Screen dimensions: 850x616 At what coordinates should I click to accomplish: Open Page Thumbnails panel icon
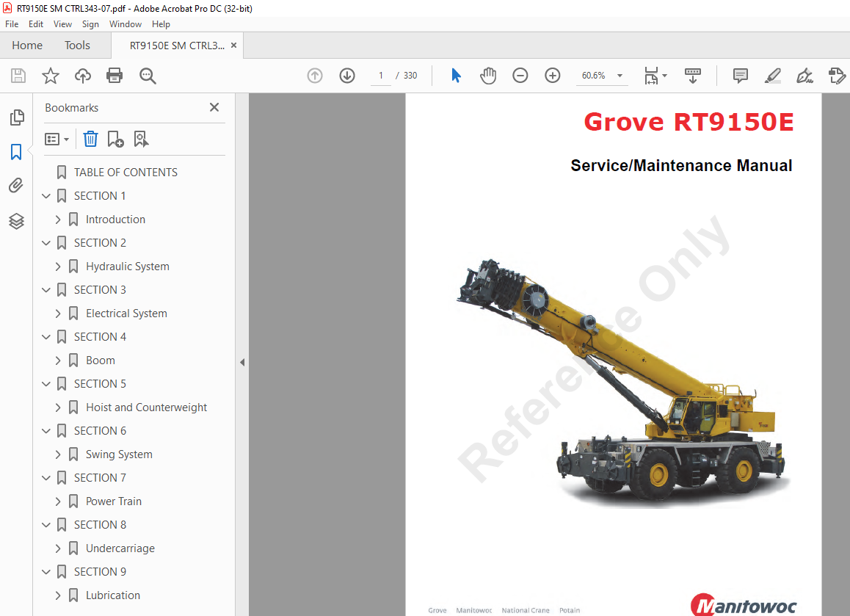[x=17, y=117]
